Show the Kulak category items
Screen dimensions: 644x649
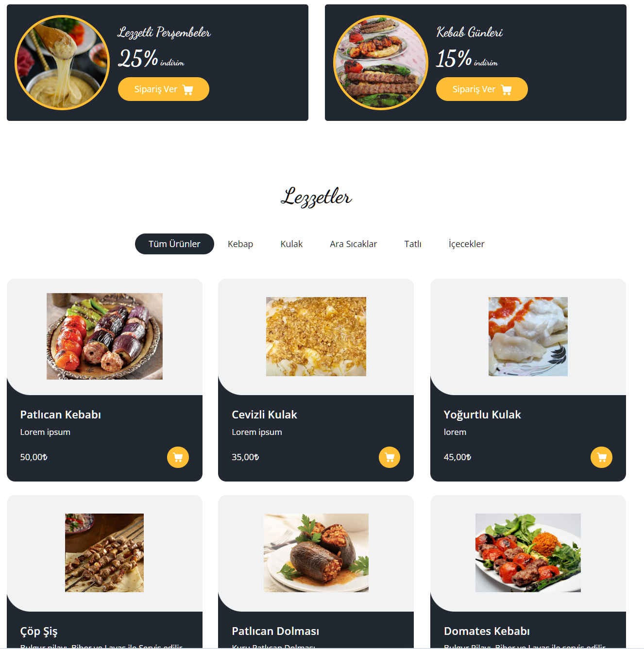291,244
